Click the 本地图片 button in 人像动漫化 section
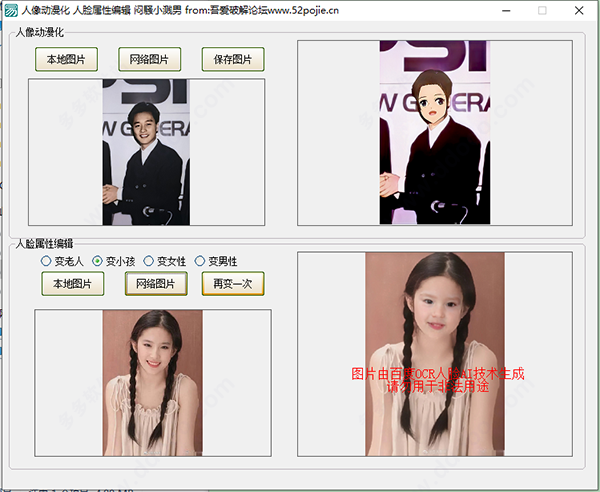 (x=66, y=59)
